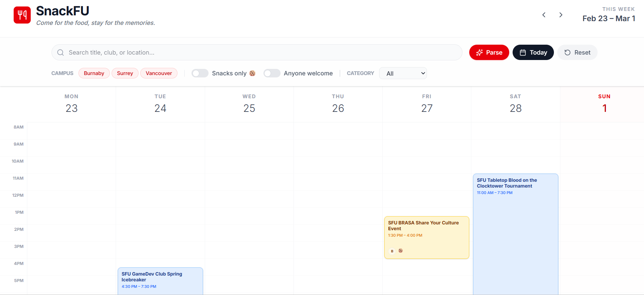
Task: Click the 8AM time label
Action: coord(18,127)
